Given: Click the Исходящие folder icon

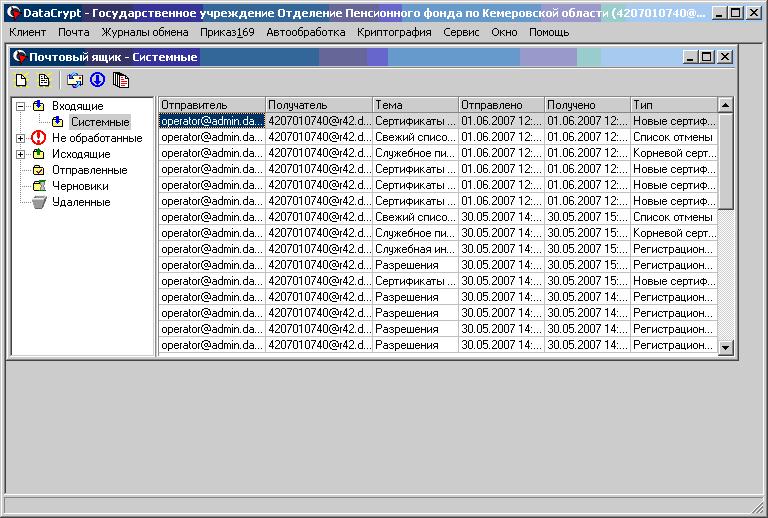Looking at the screenshot, I should 39,154.
